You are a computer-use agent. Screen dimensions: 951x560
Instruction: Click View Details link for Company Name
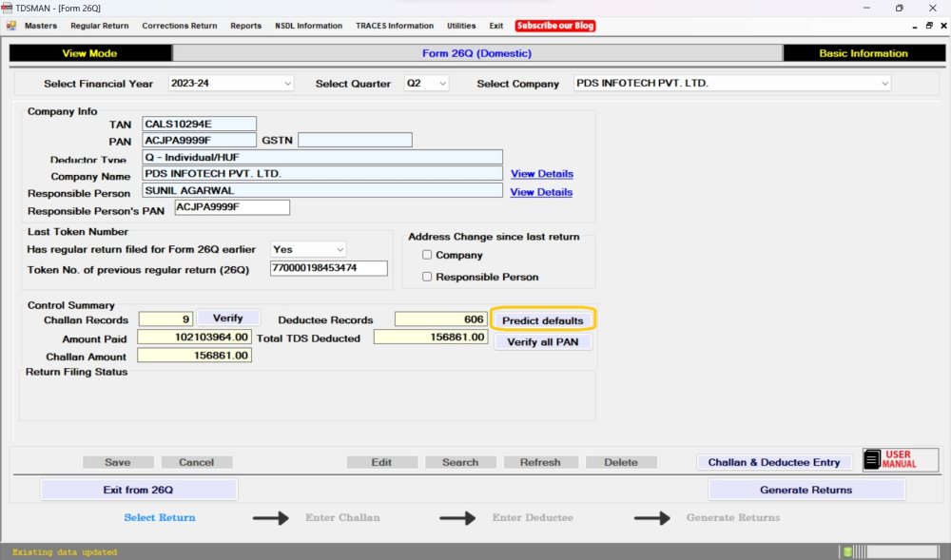point(542,173)
